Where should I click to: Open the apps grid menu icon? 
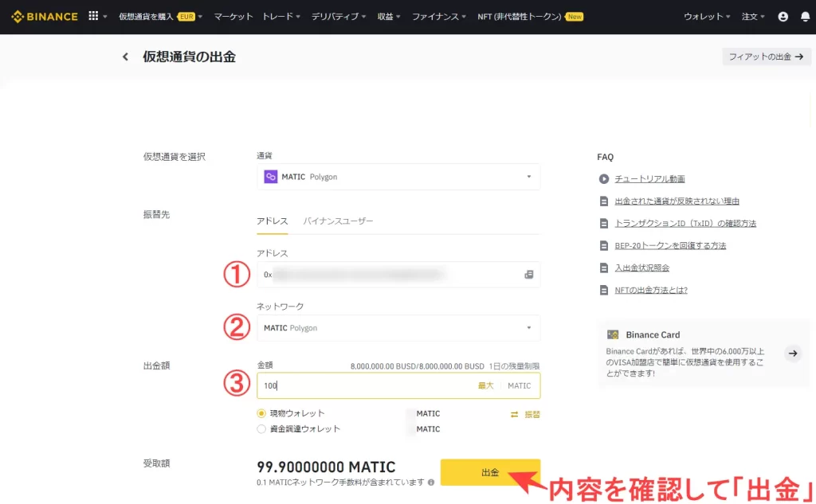tap(93, 16)
